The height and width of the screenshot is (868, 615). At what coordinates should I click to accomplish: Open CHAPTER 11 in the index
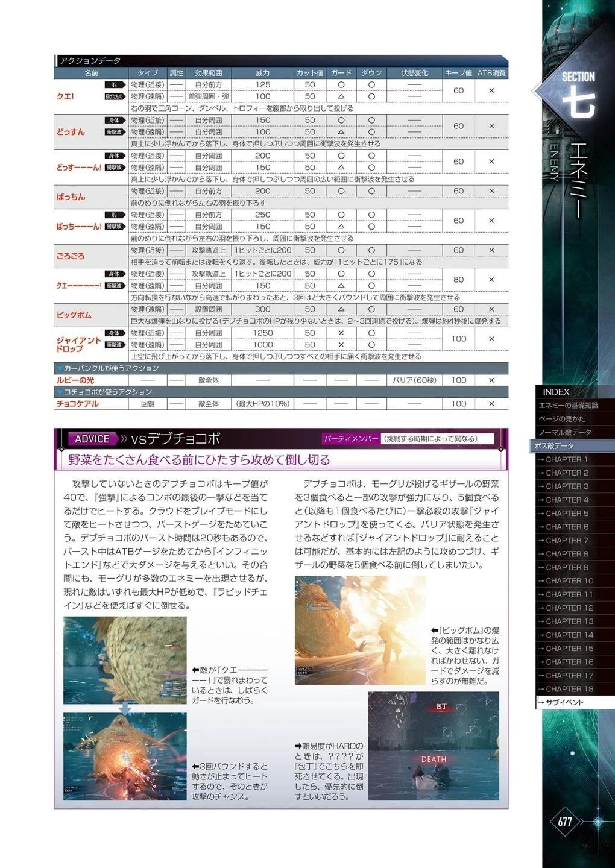click(x=569, y=594)
